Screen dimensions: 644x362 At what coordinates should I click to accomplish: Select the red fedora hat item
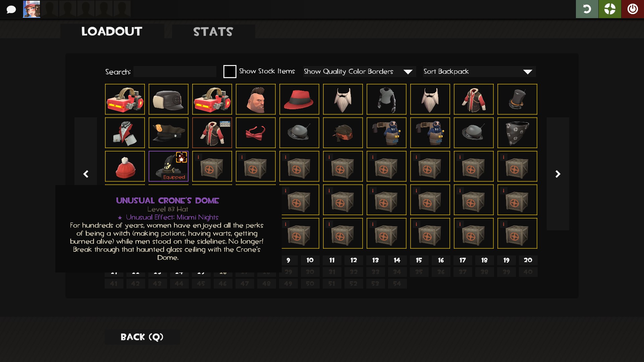point(299,99)
